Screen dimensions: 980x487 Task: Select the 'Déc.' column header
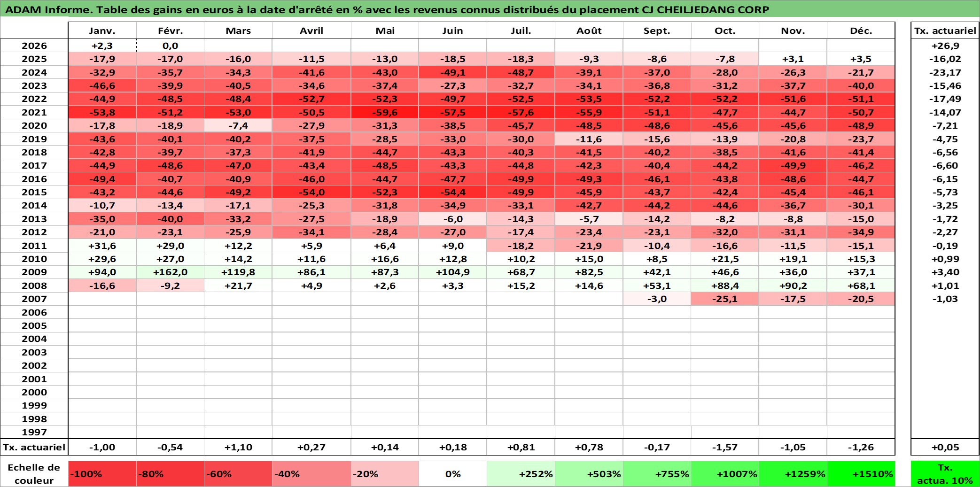[x=861, y=31]
